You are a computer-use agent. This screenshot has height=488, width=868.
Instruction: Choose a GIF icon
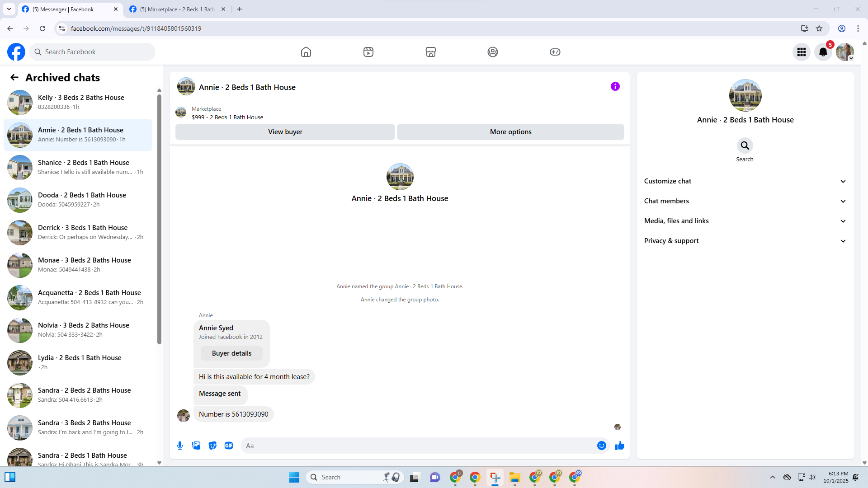[x=229, y=446]
